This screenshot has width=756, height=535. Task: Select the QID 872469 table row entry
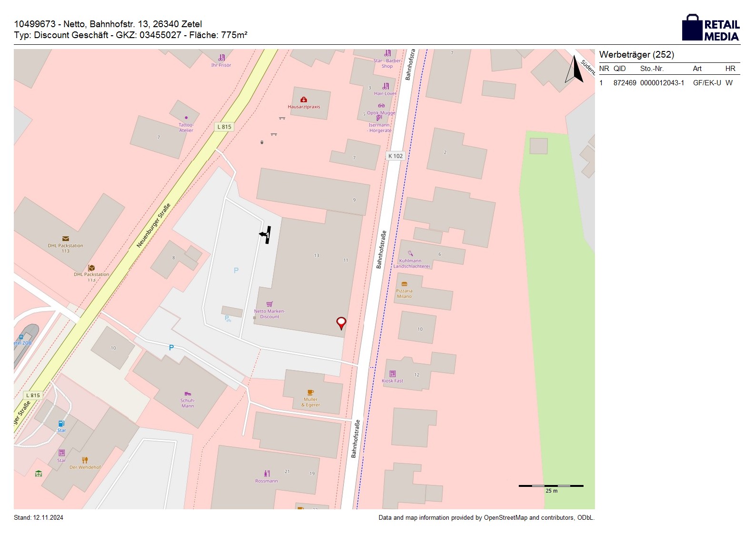point(625,83)
